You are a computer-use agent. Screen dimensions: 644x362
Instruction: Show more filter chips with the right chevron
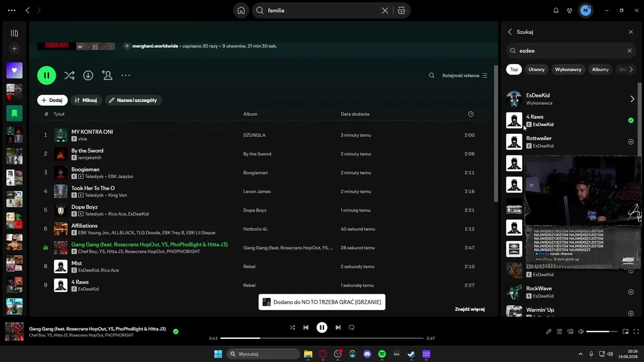(631, 69)
